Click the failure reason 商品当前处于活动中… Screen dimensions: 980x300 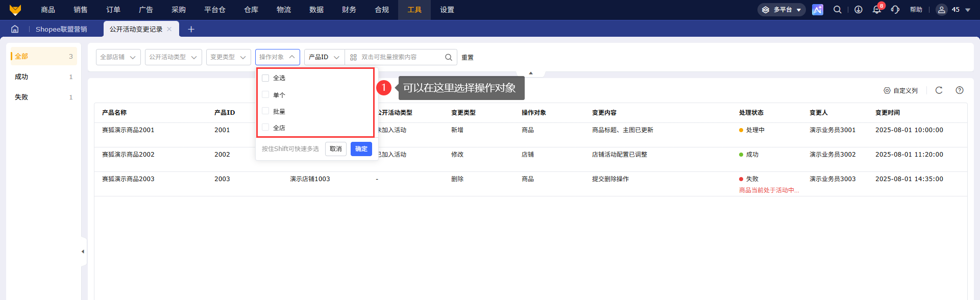click(x=769, y=190)
